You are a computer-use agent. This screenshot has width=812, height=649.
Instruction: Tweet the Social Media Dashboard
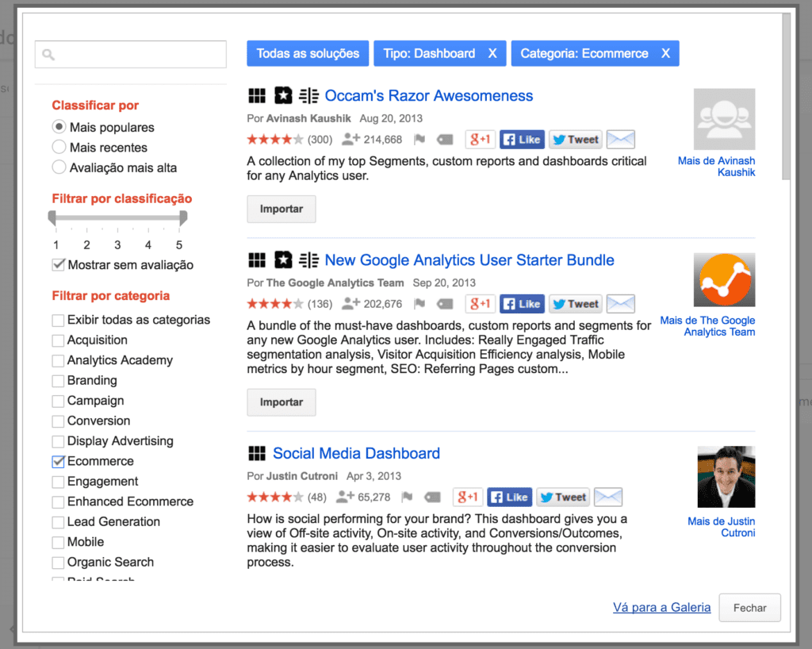pos(563,497)
